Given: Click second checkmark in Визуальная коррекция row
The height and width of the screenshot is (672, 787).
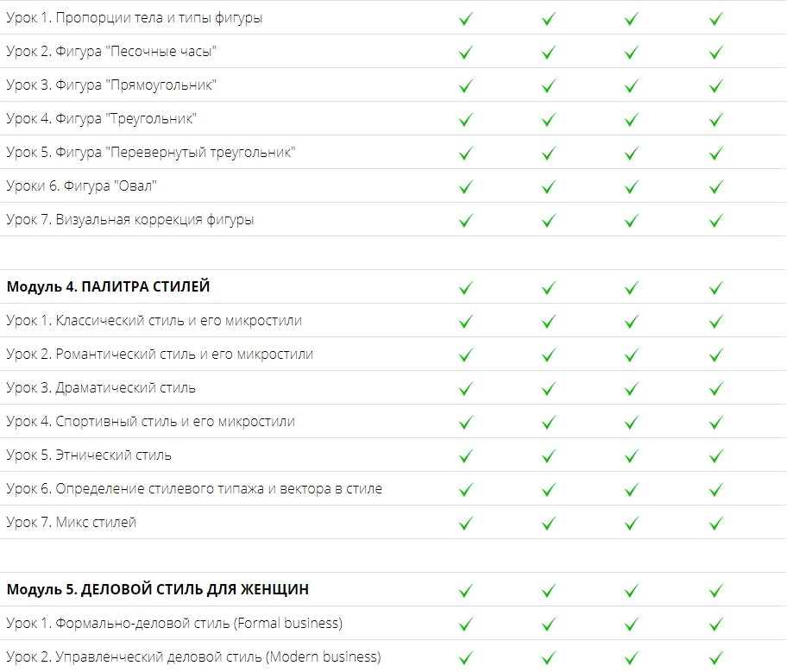Looking at the screenshot, I should 549,221.
